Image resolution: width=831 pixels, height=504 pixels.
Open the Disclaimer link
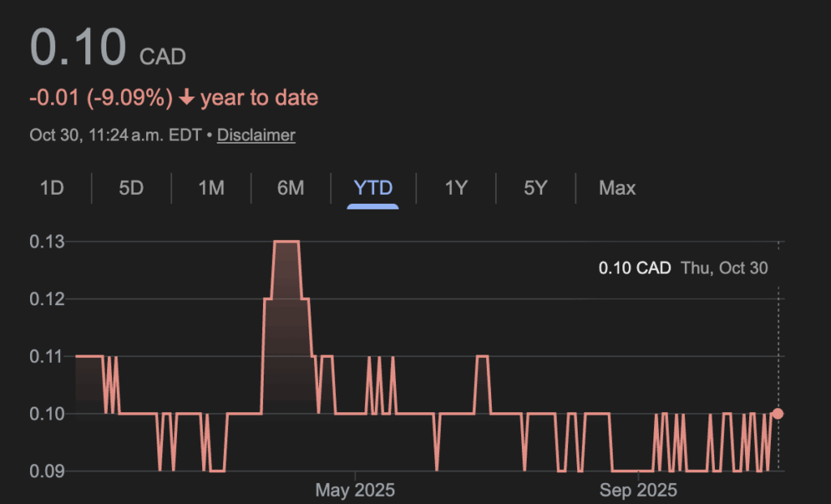(256, 136)
